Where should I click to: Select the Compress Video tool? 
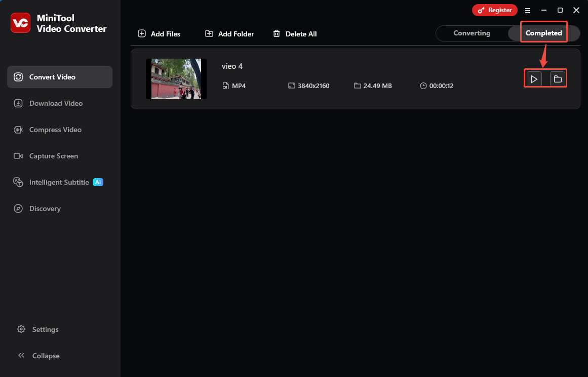[18, 130]
